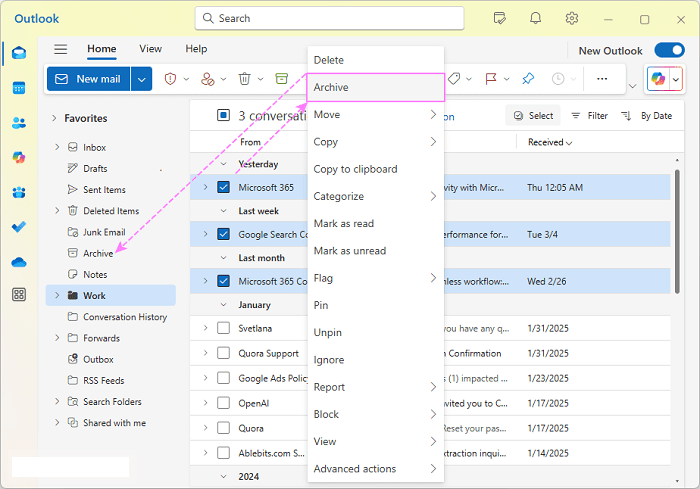Open Teams groups icon in sidebar
The height and width of the screenshot is (489, 700).
pos(19,192)
